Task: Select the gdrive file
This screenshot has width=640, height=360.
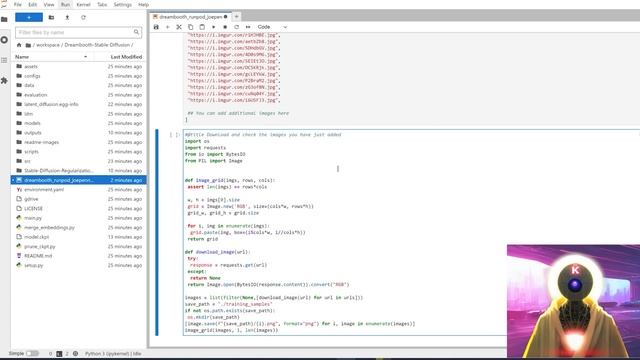Action: click(x=78, y=199)
